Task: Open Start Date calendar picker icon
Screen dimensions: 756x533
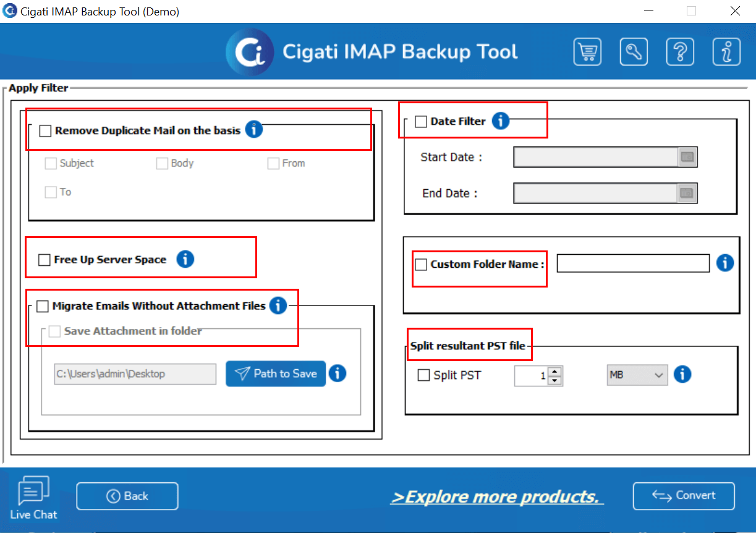Action: pyautogui.click(x=687, y=157)
